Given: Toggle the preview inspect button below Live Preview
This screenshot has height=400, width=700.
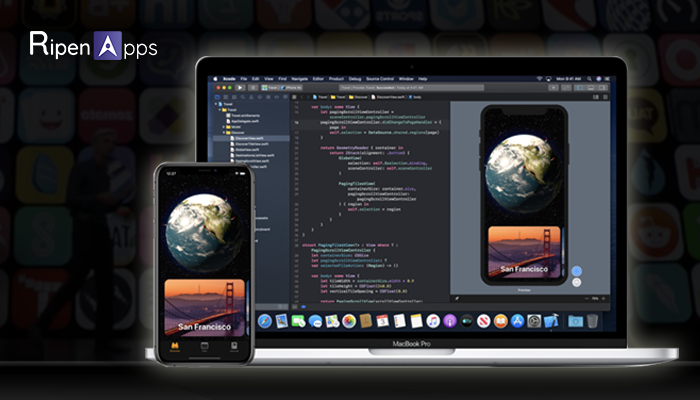Looking at the screenshot, I should [577, 282].
